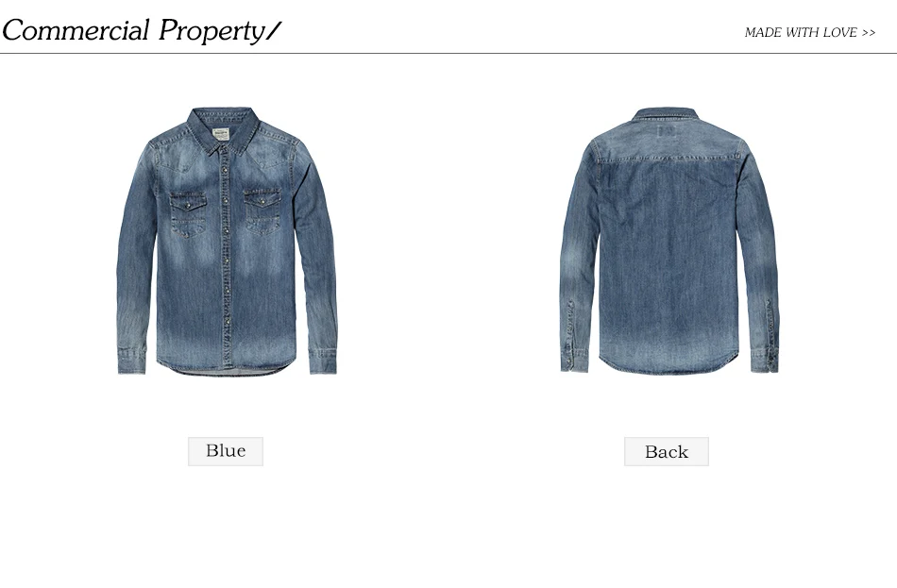This screenshot has height=588, width=897.
Task: Click the viewer's-right sleeve cuff of the front shirt
Action: [x=323, y=361]
